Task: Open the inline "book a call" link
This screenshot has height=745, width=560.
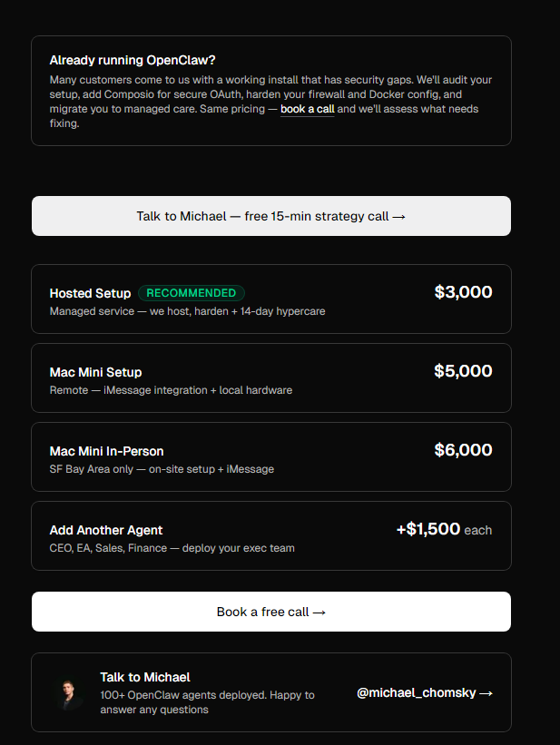Action: (x=307, y=109)
